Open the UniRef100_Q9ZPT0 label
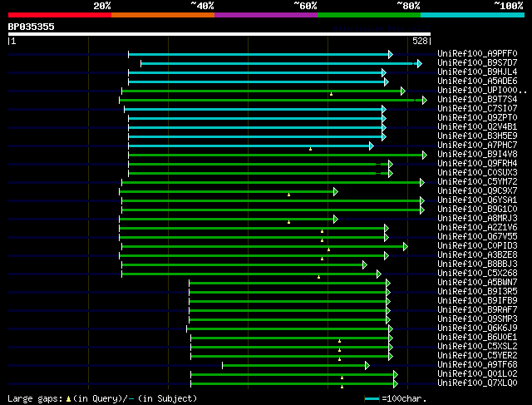Screen dimensions: 532x405 [477, 118]
